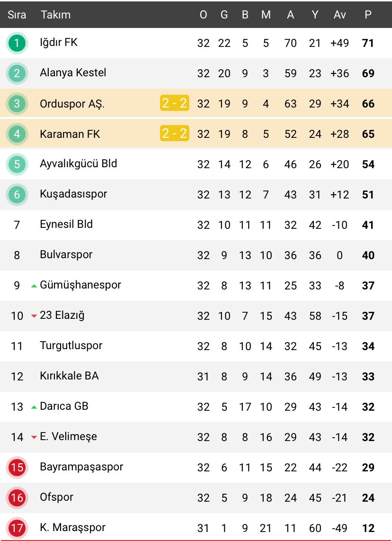This screenshot has width=392, height=541.
Task: Open the Bulvarspor team link
Action: tap(66, 254)
